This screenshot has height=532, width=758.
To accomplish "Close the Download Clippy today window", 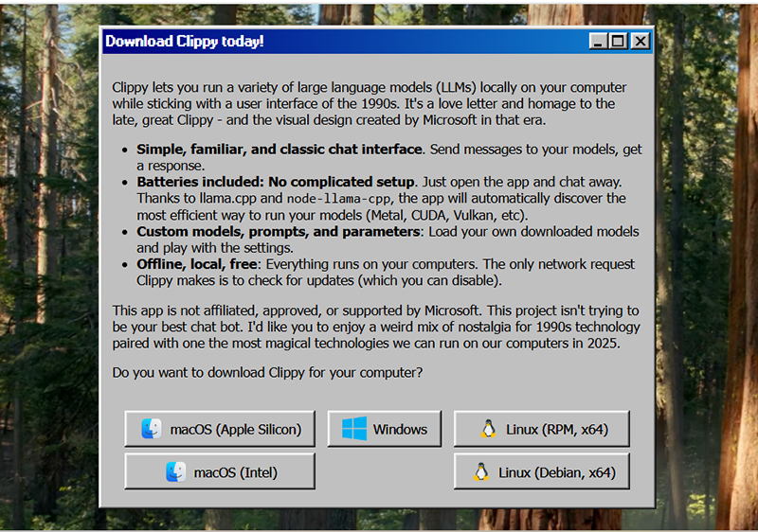I will click(641, 42).
